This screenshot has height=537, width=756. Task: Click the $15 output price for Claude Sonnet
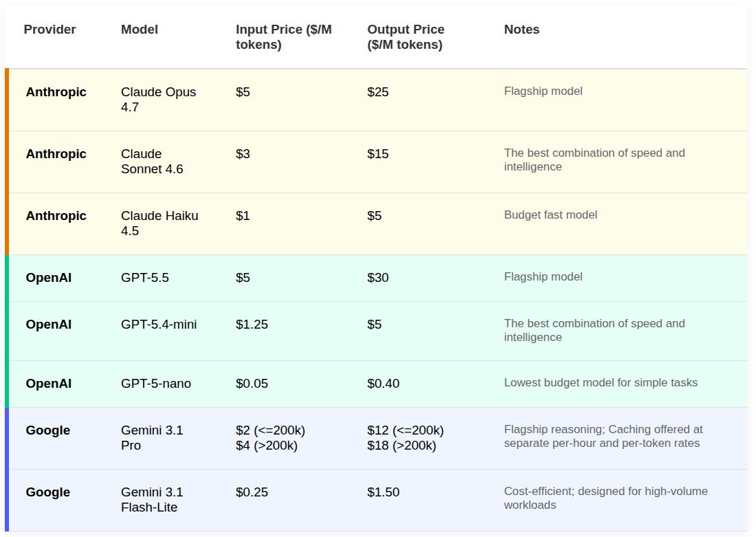pos(378,153)
